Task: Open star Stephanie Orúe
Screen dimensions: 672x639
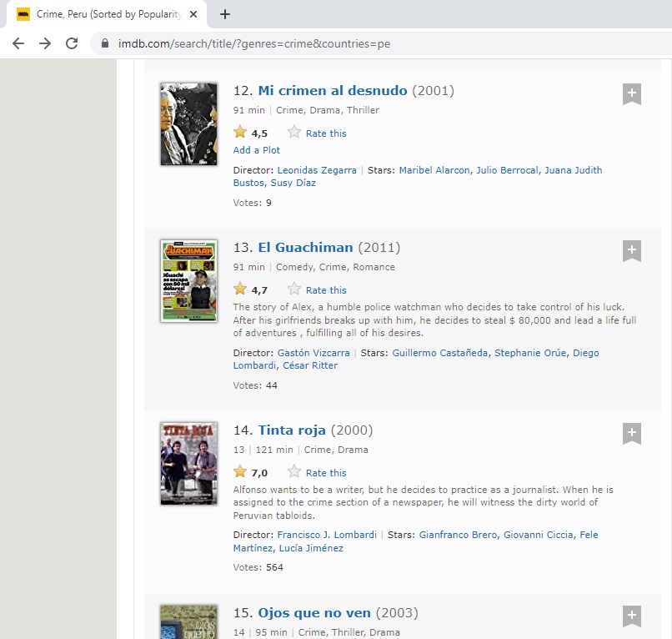Action: (530, 353)
